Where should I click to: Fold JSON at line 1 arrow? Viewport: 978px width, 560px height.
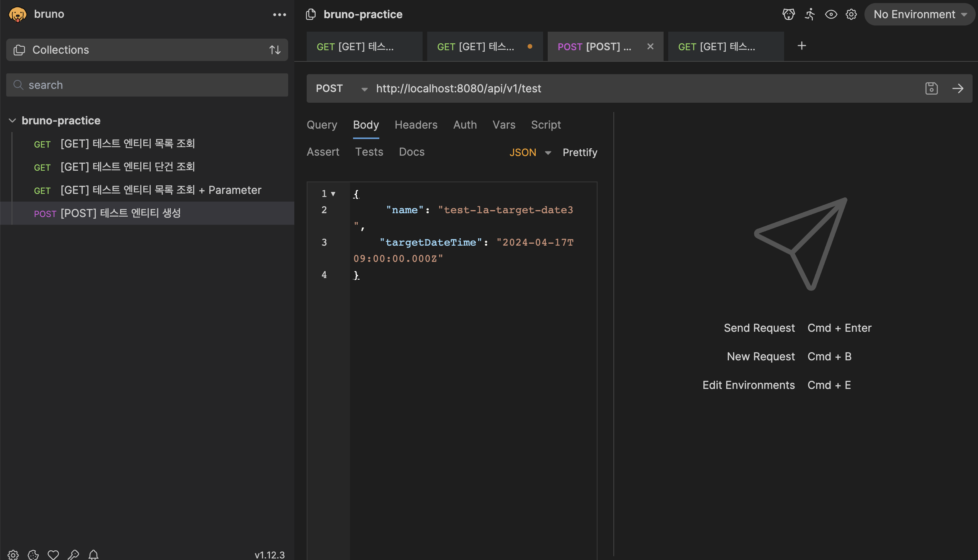click(x=333, y=194)
